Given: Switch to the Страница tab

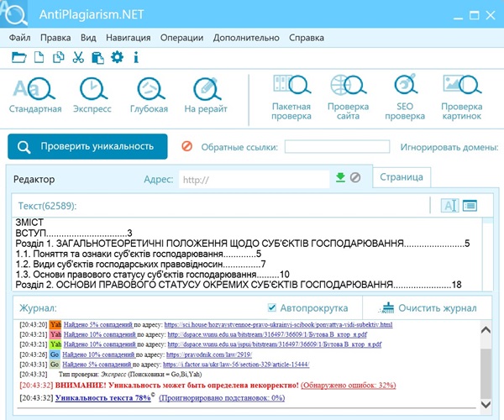Looking at the screenshot, I should point(402,177).
